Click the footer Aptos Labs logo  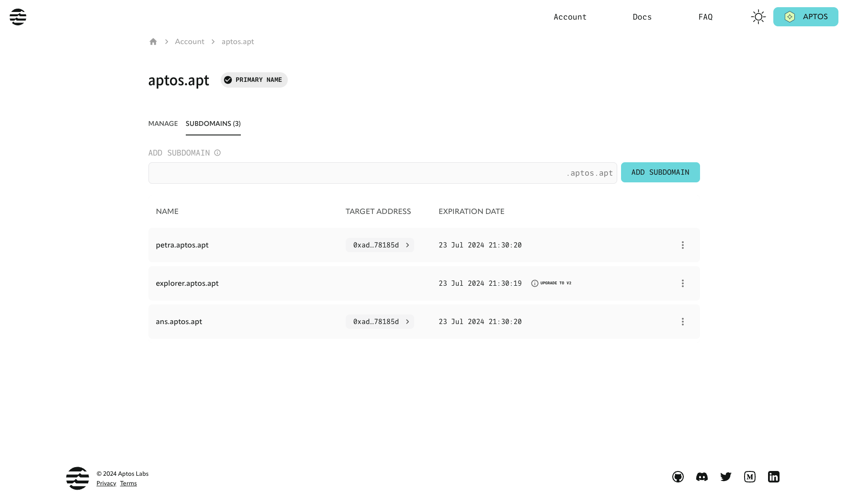click(x=78, y=478)
